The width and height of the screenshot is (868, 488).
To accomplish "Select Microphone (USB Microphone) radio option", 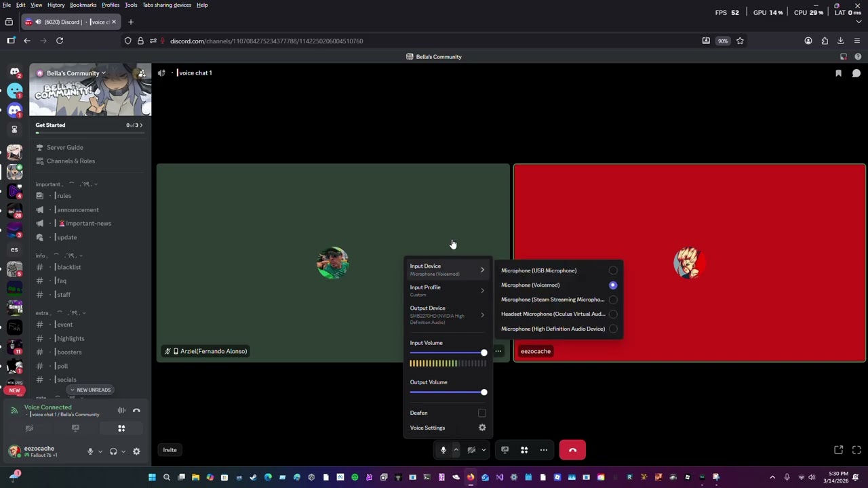I will 613,270.
